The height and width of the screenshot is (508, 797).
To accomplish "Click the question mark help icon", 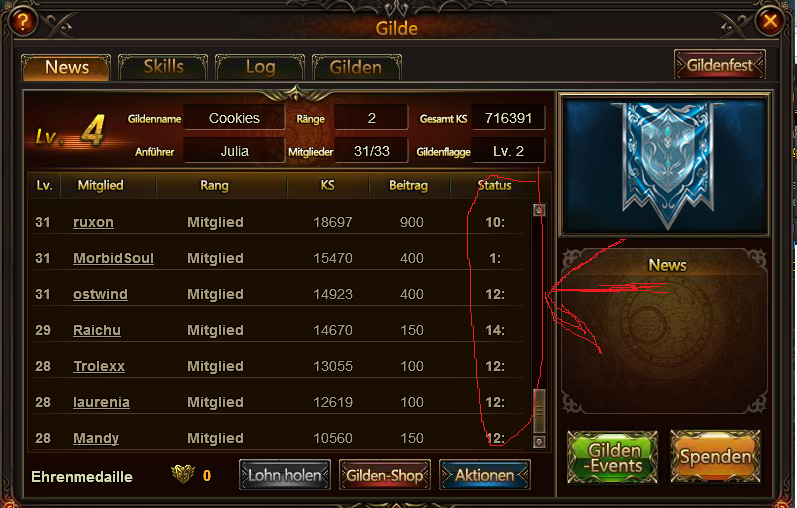I will tap(23, 22).
